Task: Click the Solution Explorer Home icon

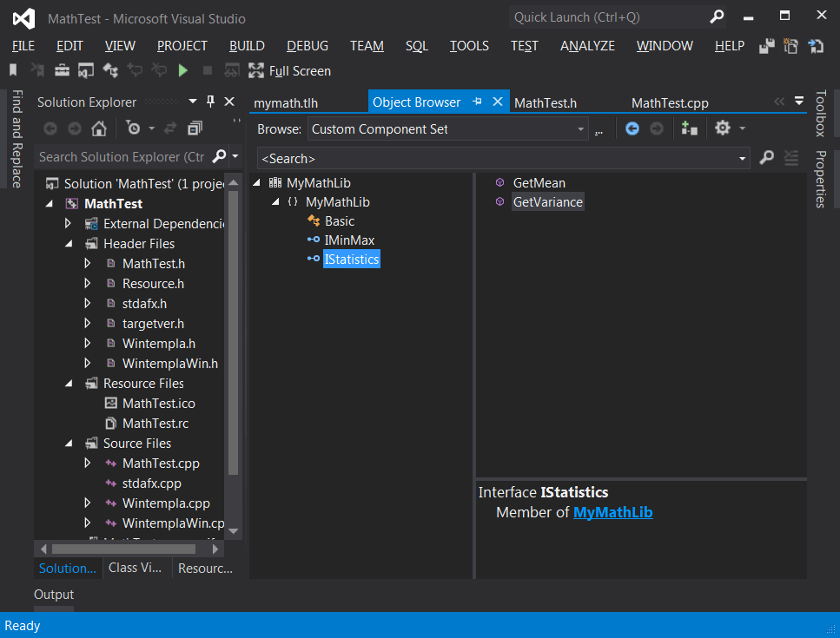Action: 99,128
